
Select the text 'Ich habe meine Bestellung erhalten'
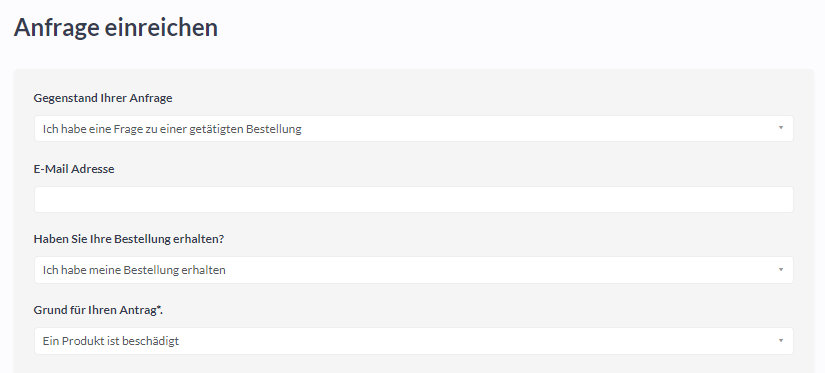(134, 270)
